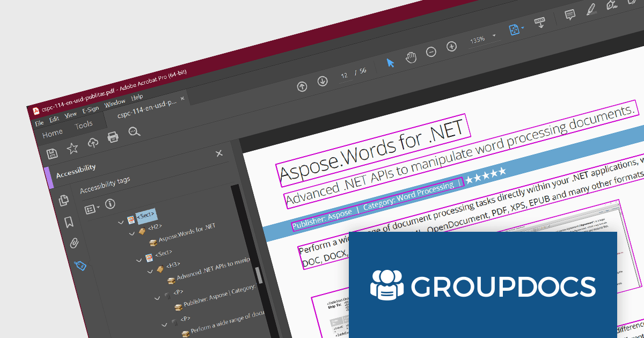Select the 'Aspose.Words for .NET' tag content item
Image resolution: width=644 pixels, height=338 pixels.
click(187, 233)
